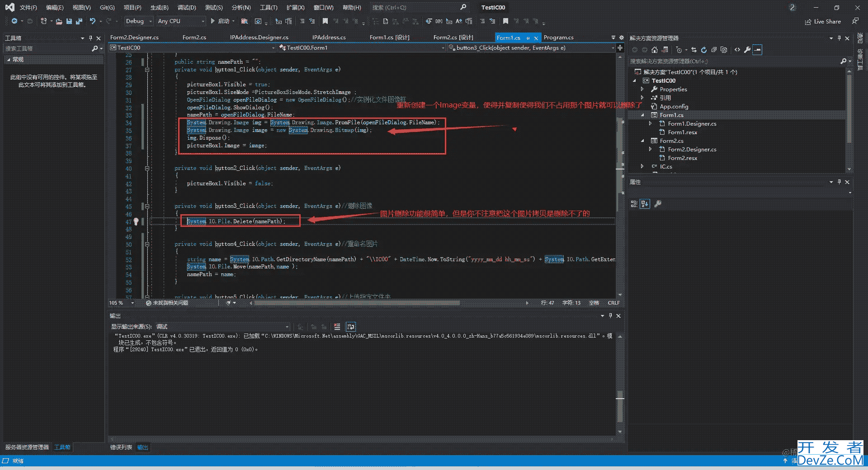Viewport: 868px width, 470px height.
Task: Toggle Word Wrap in Output panel
Action: pyautogui.click(x=351, y=327)
